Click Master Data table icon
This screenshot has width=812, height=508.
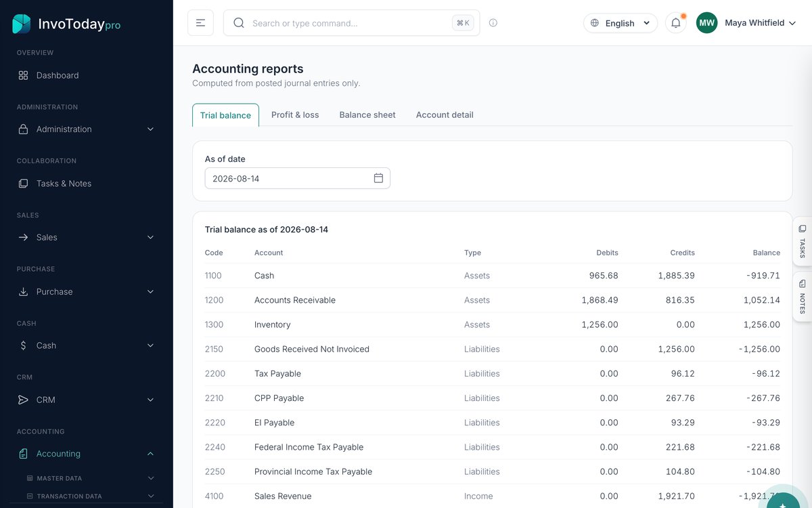point(30,478)
